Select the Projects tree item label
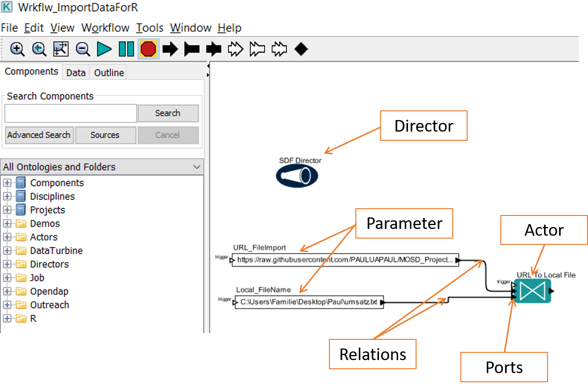The width and height of the screenshot is (588, 389). point(47,210)
